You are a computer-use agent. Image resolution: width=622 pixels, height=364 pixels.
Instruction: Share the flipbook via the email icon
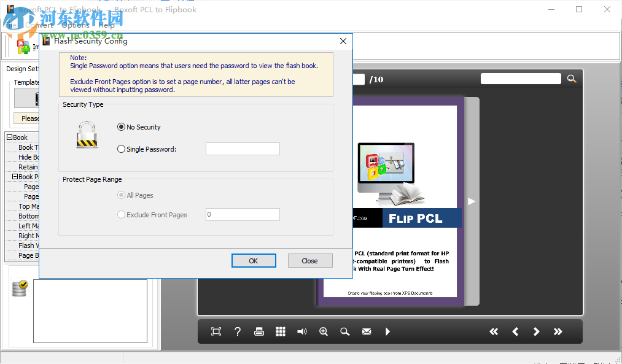tap(366, 331)
